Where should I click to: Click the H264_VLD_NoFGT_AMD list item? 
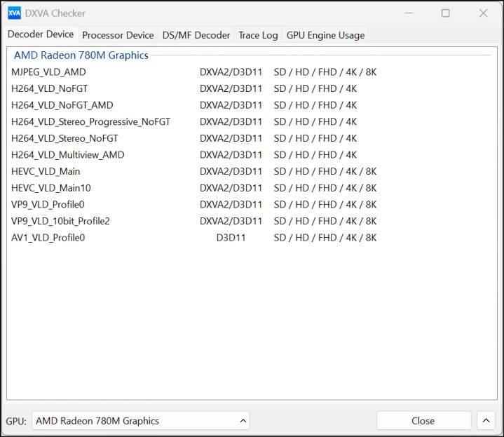tap(62, 105)
